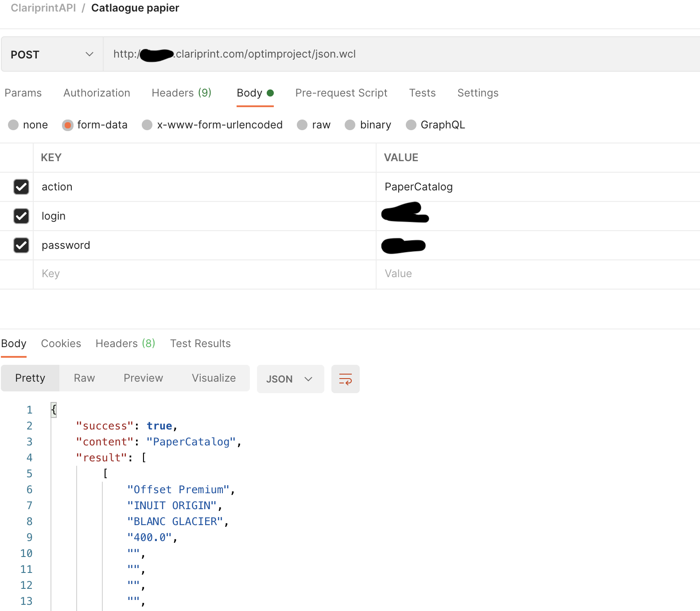The width and height of the screenshot is (700, 611).
Task: Switch to Visualize response view
Action: tap(214, 378)
